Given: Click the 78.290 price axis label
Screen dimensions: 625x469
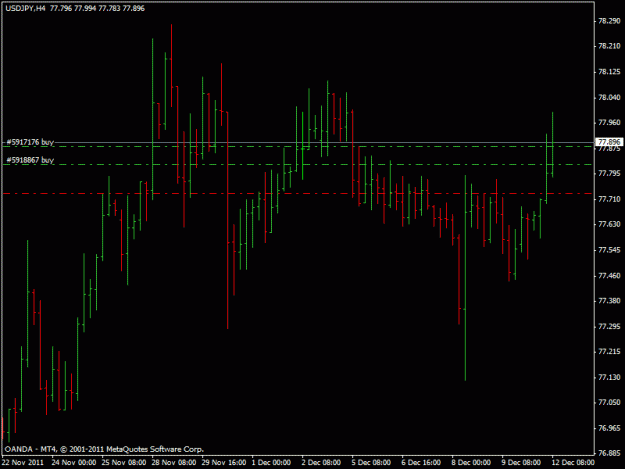Looking at the screenshot, I should pyautogui.click(x=609, y=21).
